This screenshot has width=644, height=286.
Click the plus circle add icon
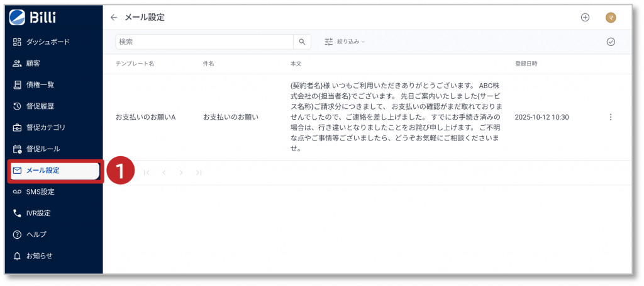coord(585,18)
